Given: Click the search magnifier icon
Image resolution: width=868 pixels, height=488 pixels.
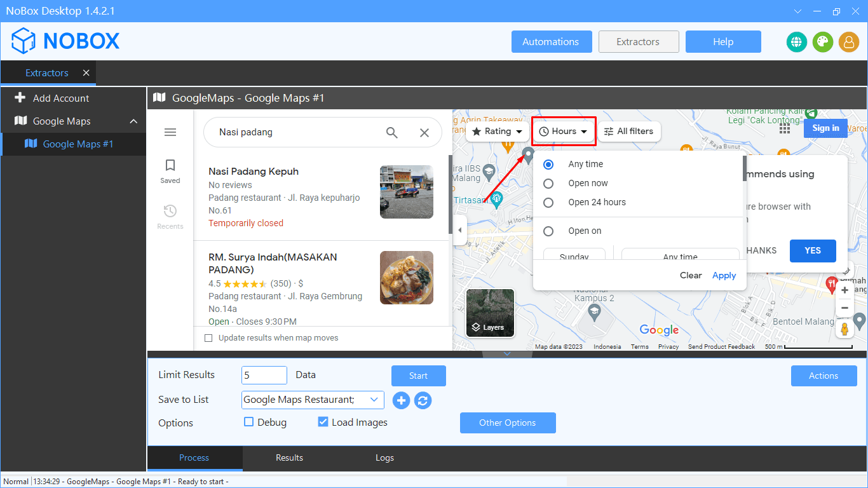Looking at the screenshot, I should [392, 132].
